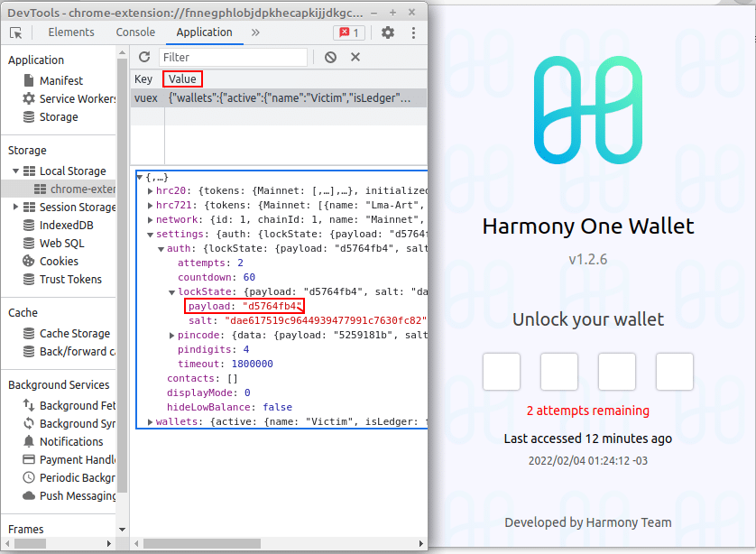Expand the wallets object
The image size is (756, 554).
point(151,422)
